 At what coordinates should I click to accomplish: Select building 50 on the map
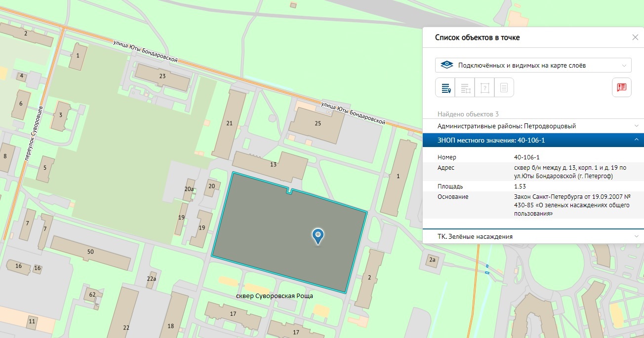[90, 252]
